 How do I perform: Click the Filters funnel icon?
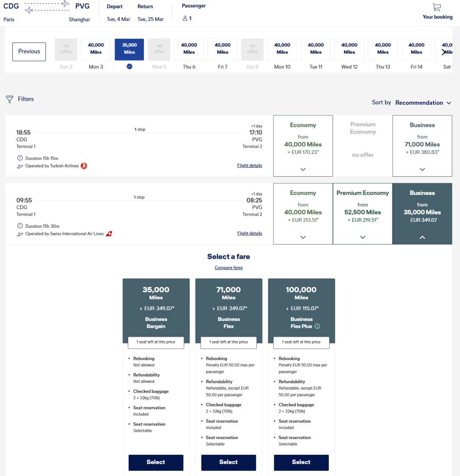[x=9, y=99]
